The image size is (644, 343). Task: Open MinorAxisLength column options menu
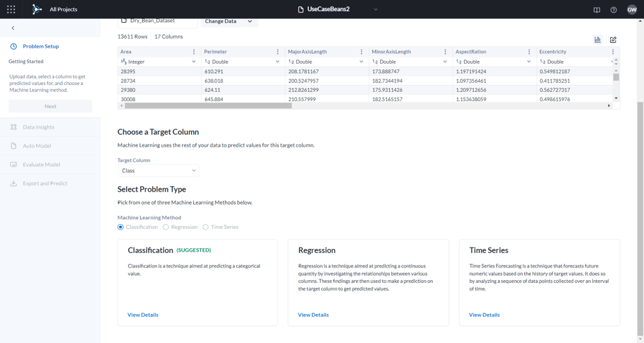(445, 52)
